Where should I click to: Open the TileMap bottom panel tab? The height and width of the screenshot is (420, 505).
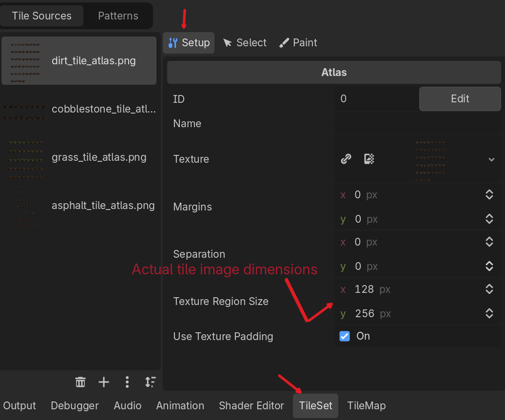pyautogui.click(x=366, y=405)
